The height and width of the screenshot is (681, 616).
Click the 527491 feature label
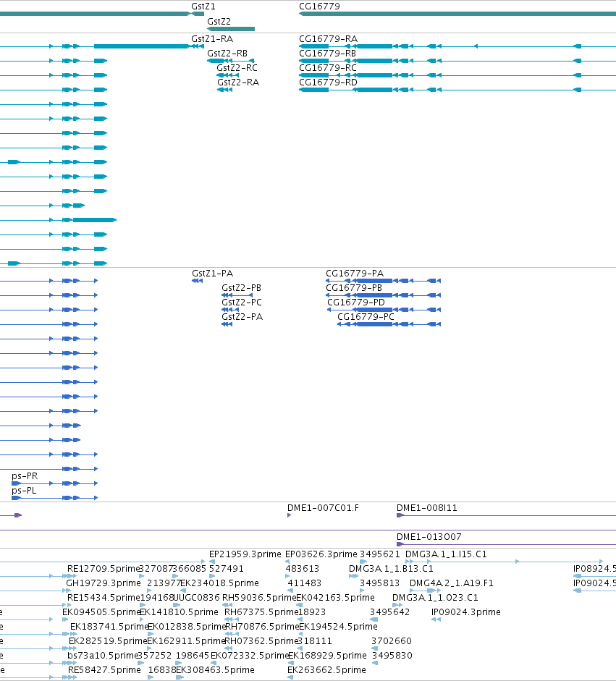coord(227,569)
